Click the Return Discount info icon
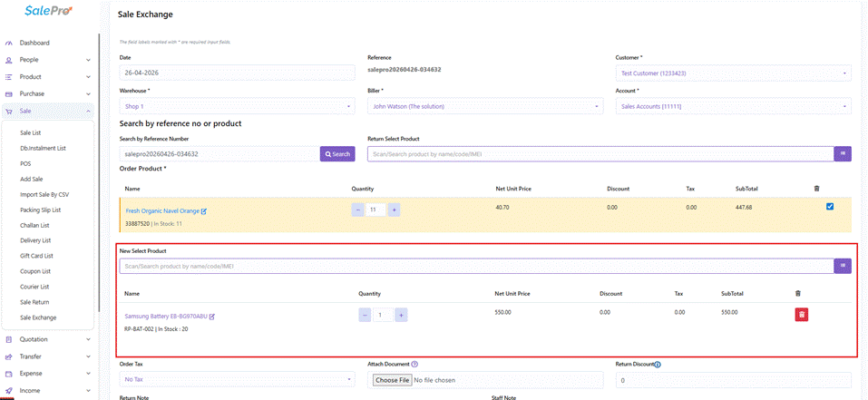868x400 pixels. coord(658,365)
